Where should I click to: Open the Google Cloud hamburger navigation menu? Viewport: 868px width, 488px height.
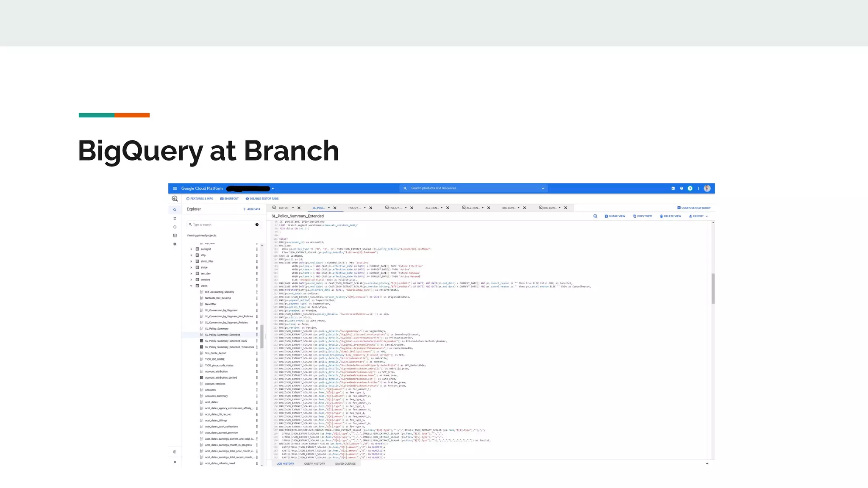[x=175, y=189]
